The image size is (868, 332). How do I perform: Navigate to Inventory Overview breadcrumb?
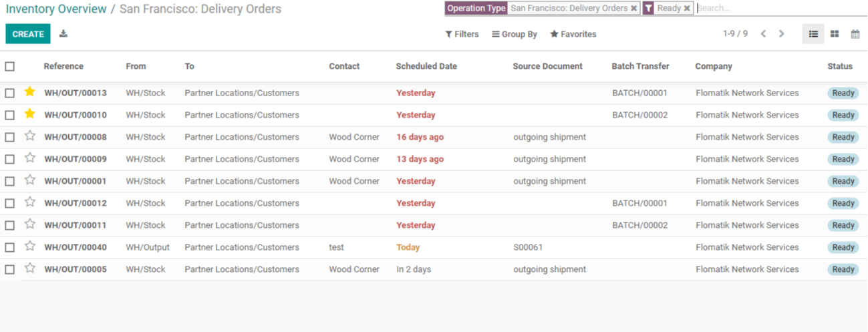(x=56, y=9)
